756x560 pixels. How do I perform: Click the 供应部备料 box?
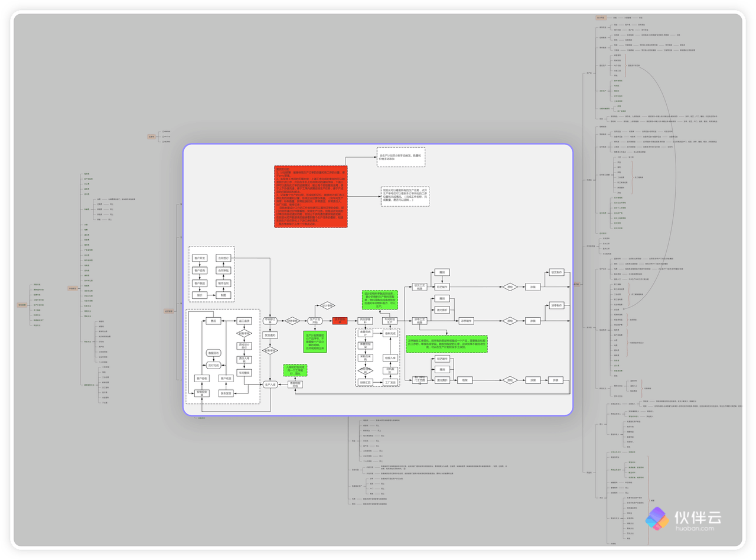click(365, 321)
